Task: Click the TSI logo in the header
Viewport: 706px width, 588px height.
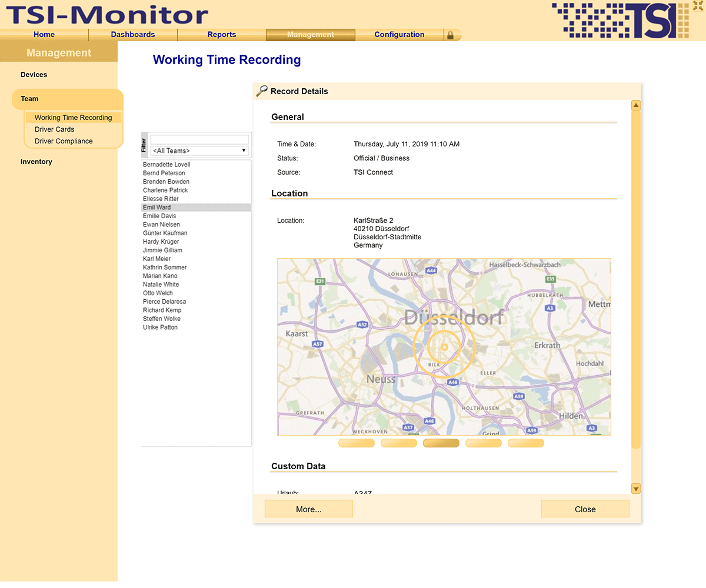Action: pyautogui.click(x=620, y=19)
